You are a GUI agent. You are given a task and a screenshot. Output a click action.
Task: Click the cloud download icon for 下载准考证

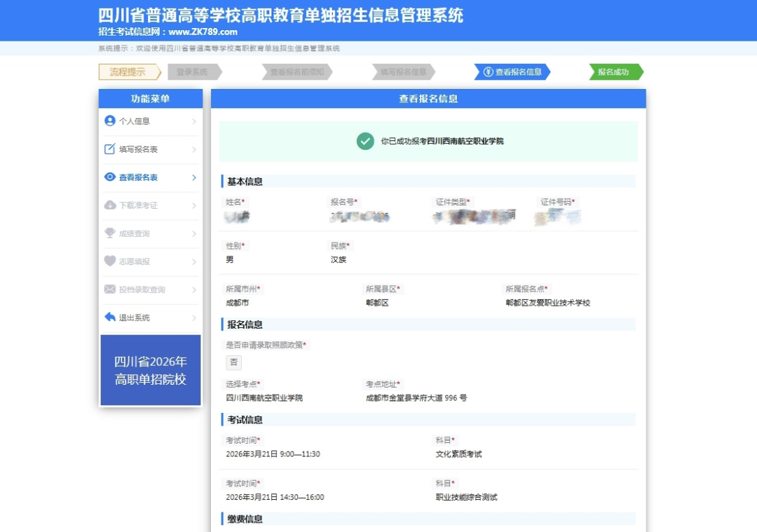coord(109,205)
